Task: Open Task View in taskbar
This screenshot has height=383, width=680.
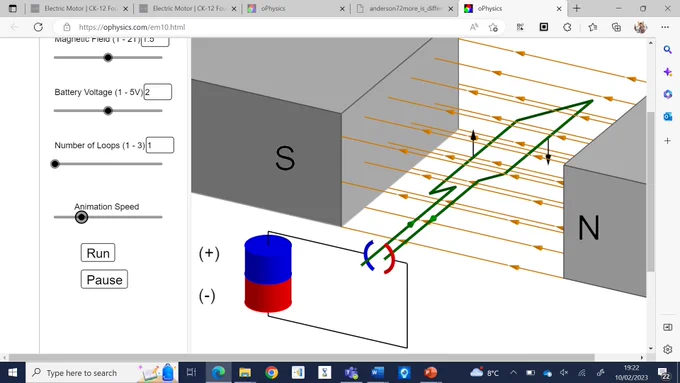Action: (191, 373)
